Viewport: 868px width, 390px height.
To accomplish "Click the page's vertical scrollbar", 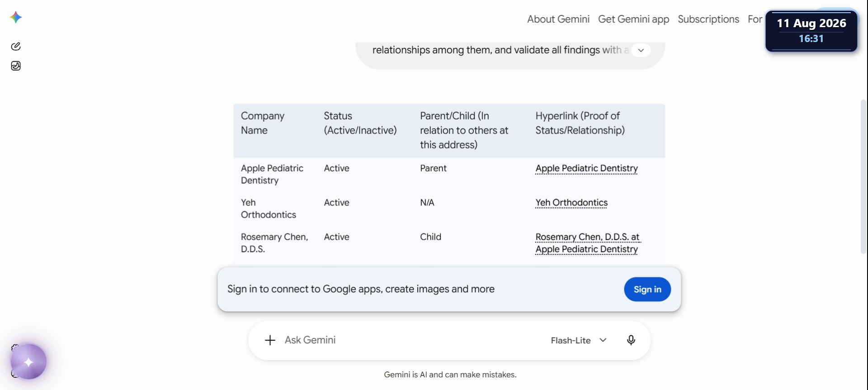I will coord(863,176).
